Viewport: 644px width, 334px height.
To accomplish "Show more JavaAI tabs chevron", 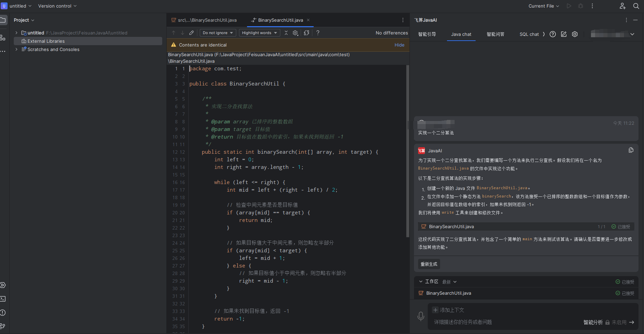I will (544, 34).
